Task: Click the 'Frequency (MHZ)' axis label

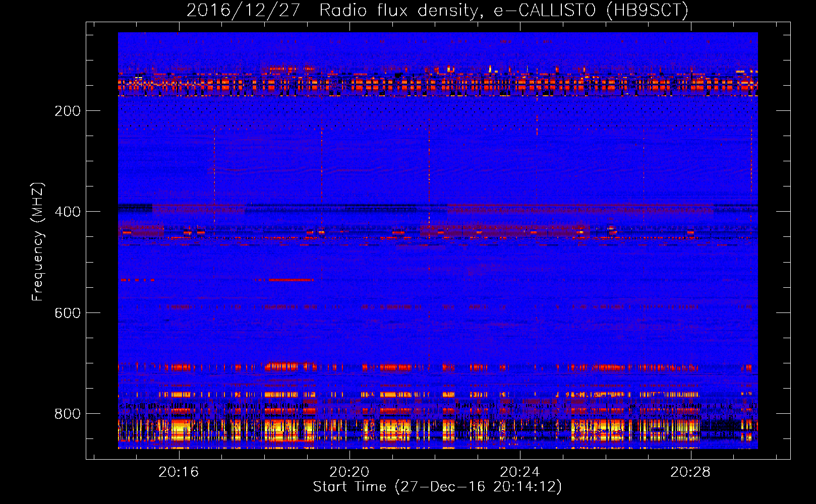Action: pos(38,241)
